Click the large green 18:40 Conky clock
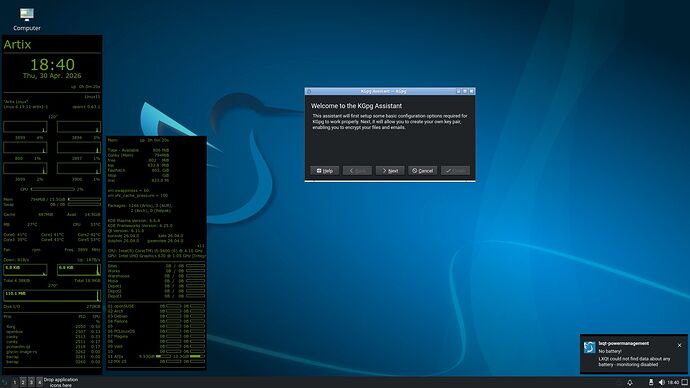This screenshot has height=388, width=690. point(52,65)
